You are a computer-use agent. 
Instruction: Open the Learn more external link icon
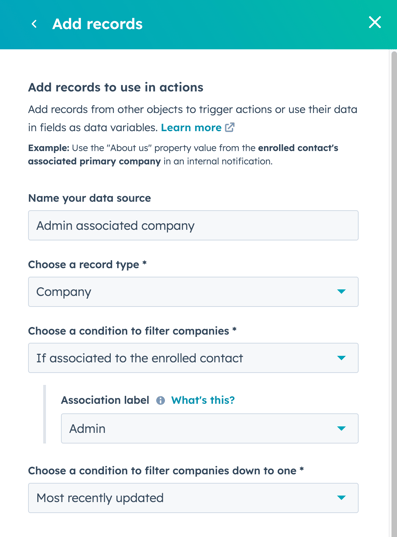pyautogui.click(x=229, y=127)
